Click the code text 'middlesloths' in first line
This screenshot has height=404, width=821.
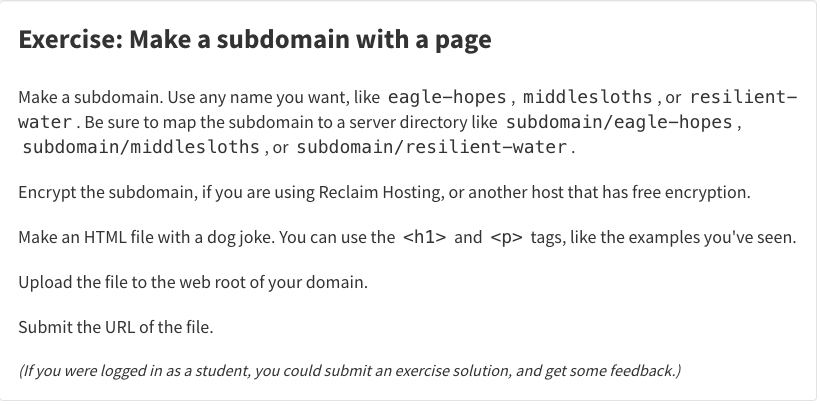(x=587, y=97)
